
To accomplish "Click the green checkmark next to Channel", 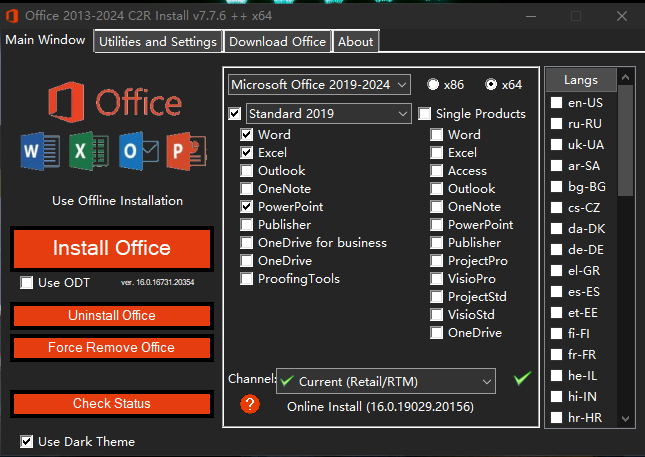I will [520, 379].
